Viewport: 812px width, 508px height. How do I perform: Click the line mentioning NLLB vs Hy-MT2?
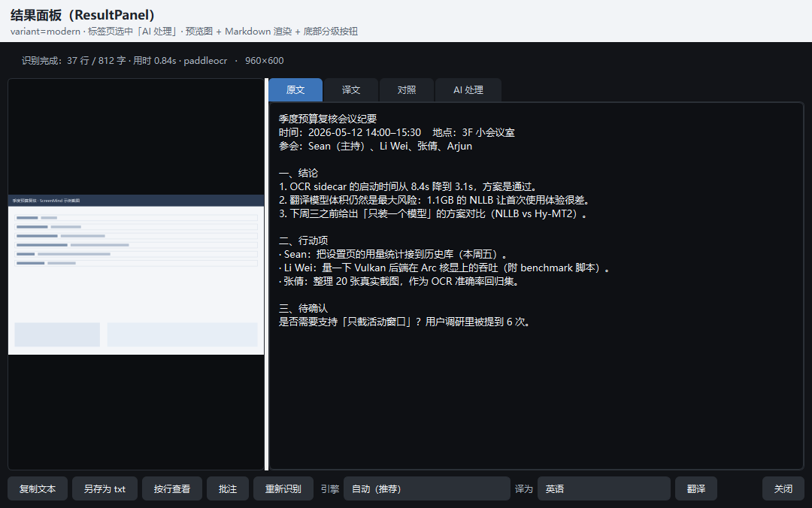pyautogui.click(x=434, y=213)
